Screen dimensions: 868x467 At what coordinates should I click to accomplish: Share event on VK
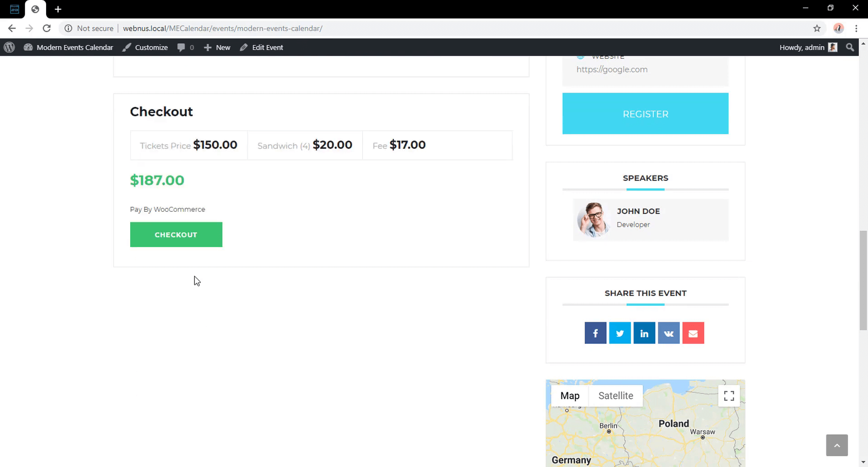tap(669, 333)
